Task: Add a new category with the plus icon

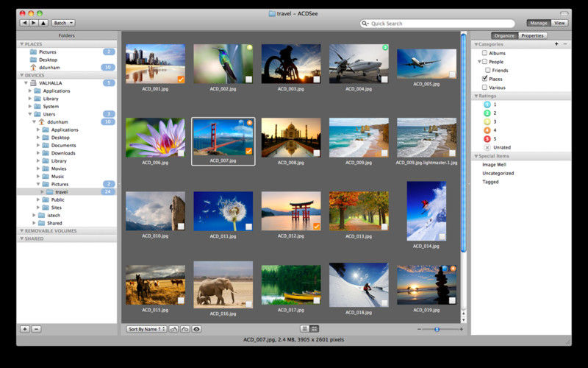Action: [x=556, y=44]
